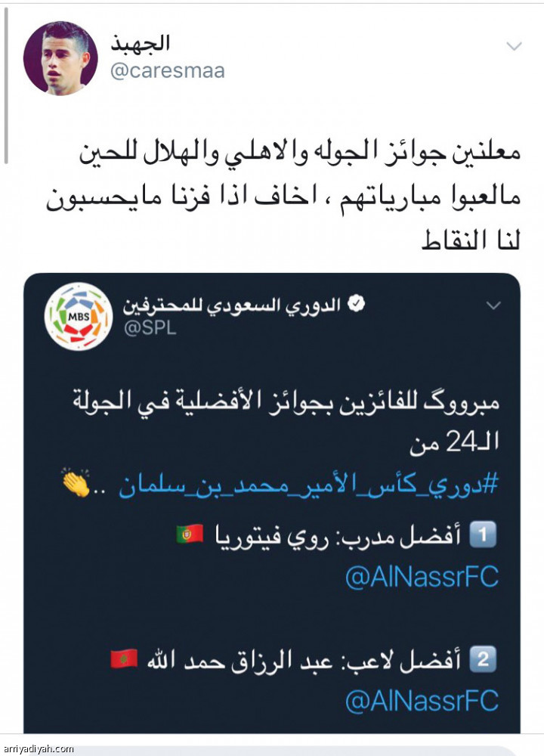Open the @caresmaa handle link
Viewport: 544px width, 756px height.
[x=168, y=71]
